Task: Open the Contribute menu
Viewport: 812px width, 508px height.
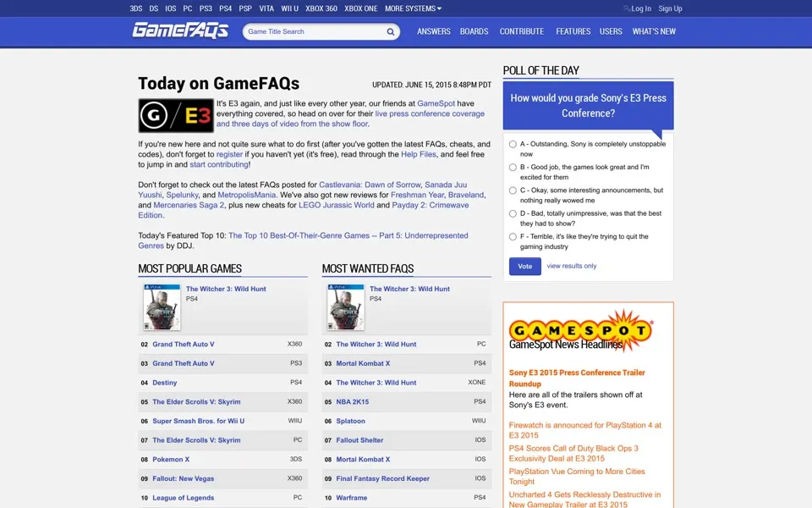Action: tap(522, 31)
